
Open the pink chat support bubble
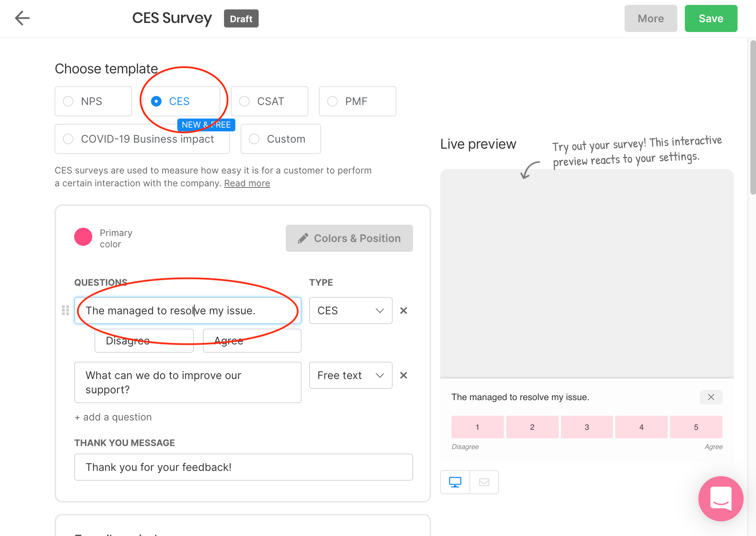721,498
